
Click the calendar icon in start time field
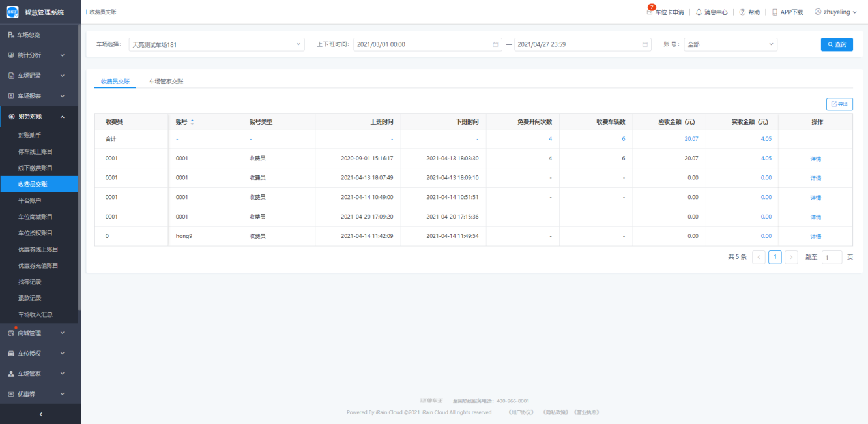click(496, 44)
